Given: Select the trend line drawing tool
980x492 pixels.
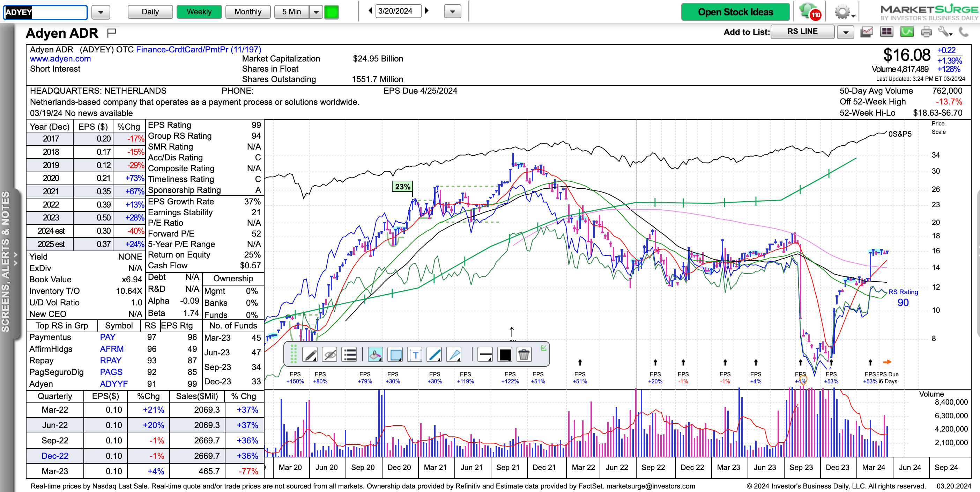Looking at the screenshot, I should pyautogui.click(x=434, y=355).
